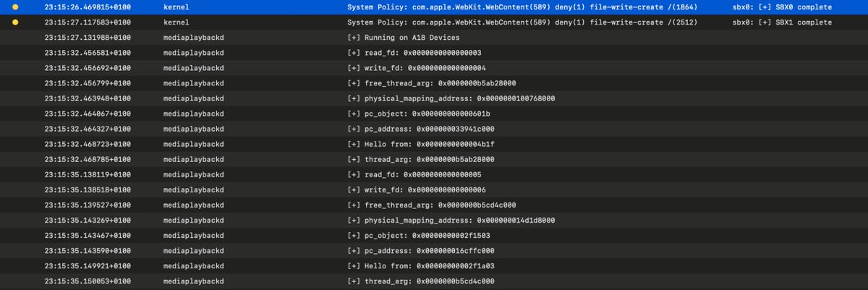Click mediaplaybackd in the 23:15:32.468723 row
The height and width of the screenshot is (290, 868).
pos(194,144)
